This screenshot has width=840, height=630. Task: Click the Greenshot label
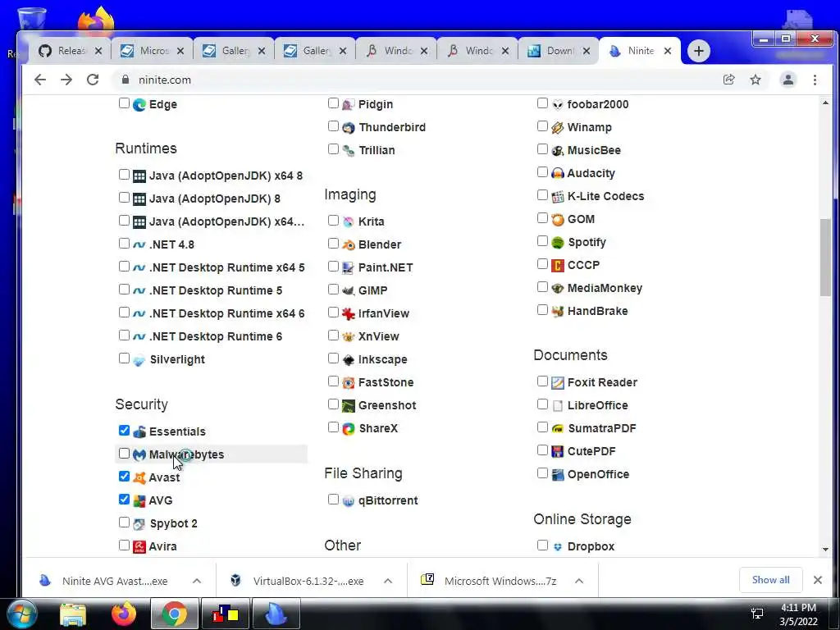point(387,405)
